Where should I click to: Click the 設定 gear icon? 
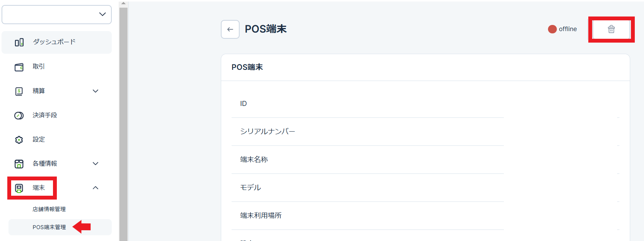click(19, 140)
